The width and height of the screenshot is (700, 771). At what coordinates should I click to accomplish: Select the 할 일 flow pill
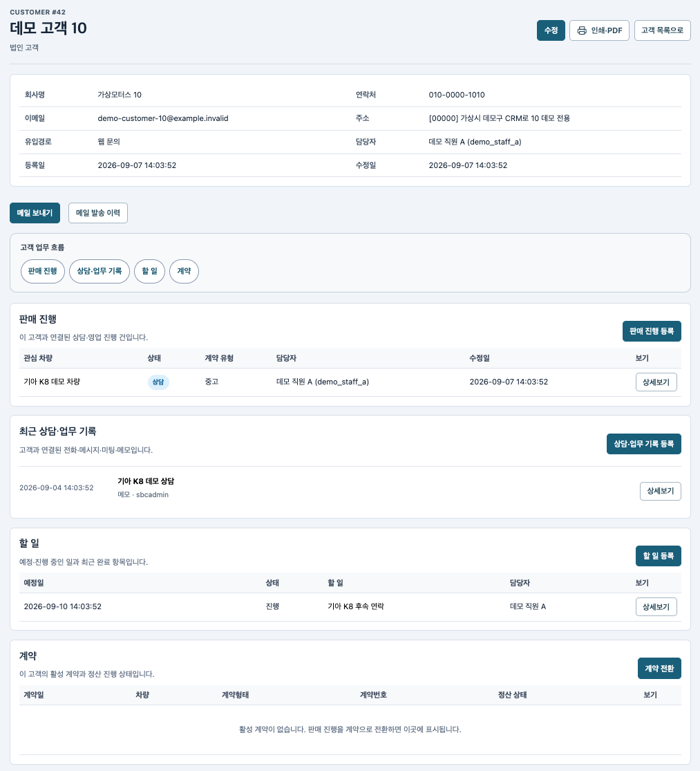click(149, 272)
